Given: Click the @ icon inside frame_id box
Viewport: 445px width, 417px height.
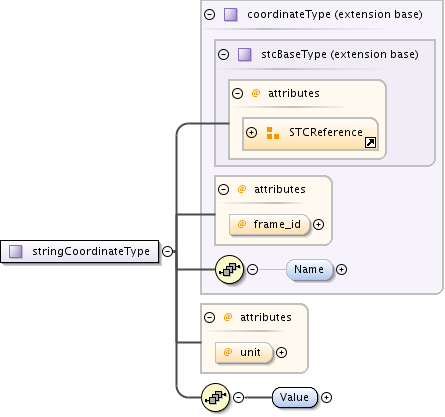Looking at the screenshot, I should pos(242,224).
